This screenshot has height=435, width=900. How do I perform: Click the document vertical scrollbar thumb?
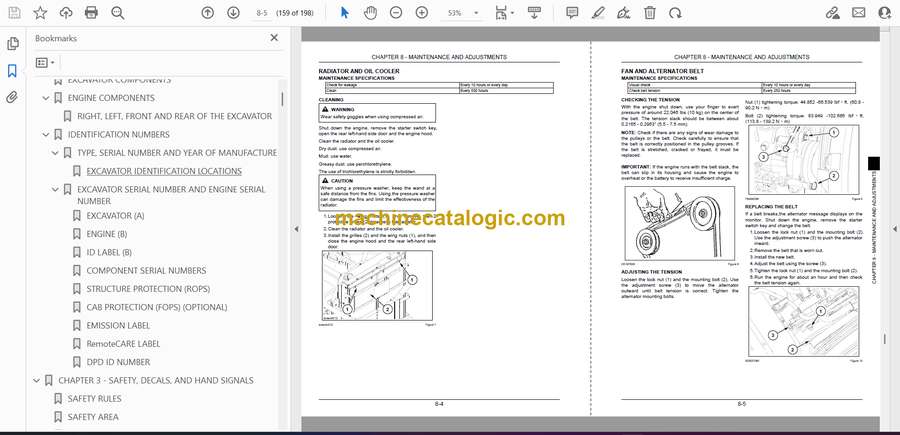[x=884, y=340]
